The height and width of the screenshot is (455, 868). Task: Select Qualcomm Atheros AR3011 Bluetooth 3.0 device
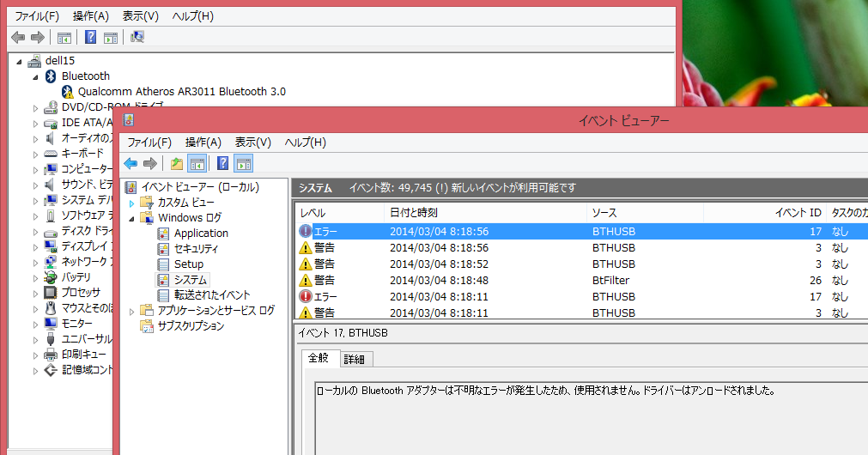(x=181, y=91)
